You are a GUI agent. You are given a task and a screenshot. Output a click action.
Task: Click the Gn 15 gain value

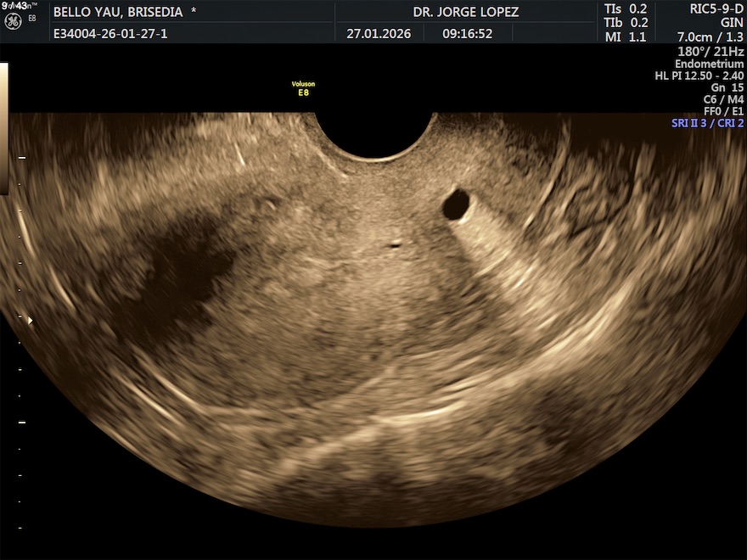tap(727, 87)
